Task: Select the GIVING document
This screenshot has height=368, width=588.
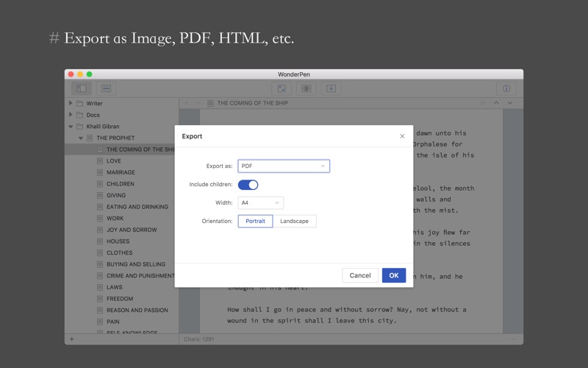Action: [116, 195]
